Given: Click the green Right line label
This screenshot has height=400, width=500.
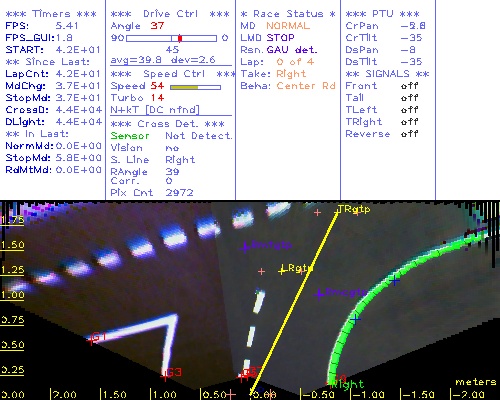Looking at the screenshot, I should click(347, 384).
